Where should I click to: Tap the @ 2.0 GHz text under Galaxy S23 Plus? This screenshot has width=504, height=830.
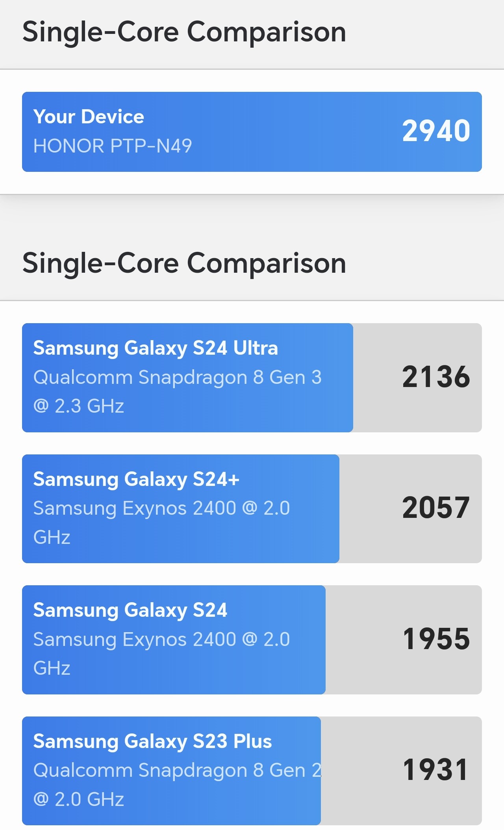click(79, 799)
